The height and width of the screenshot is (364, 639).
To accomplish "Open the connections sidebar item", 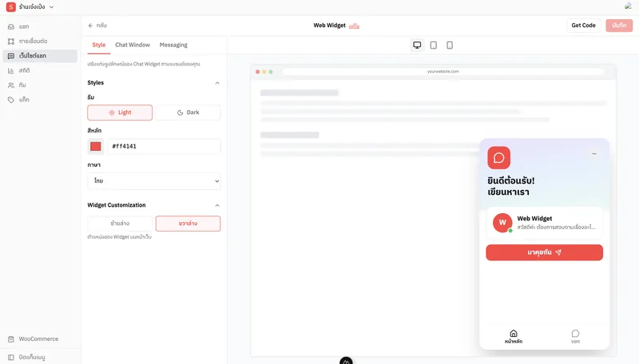I will pyautogui.click(x=40, y=42).
